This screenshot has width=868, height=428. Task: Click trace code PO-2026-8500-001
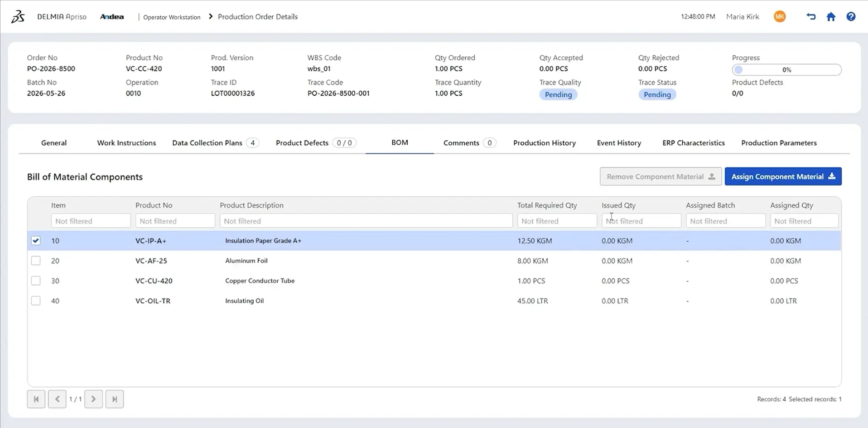point(338,93)
